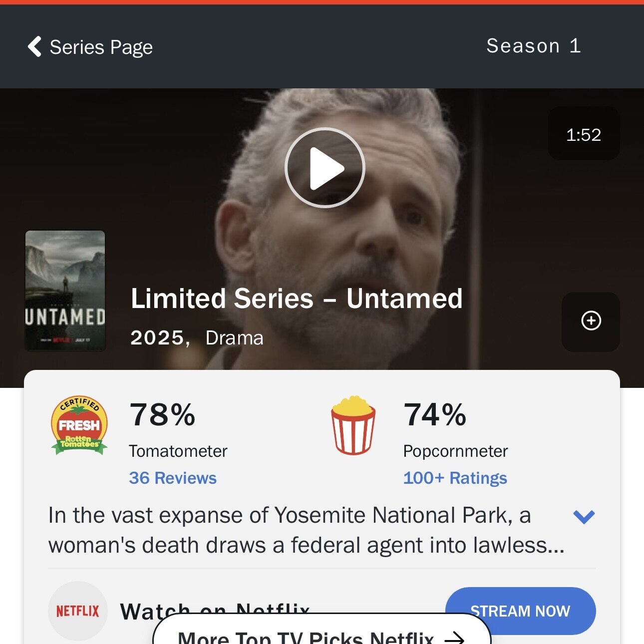Click the popcorn bucket icon
Viewport: 644px width, 644px height.
click(x=353, y=425)
